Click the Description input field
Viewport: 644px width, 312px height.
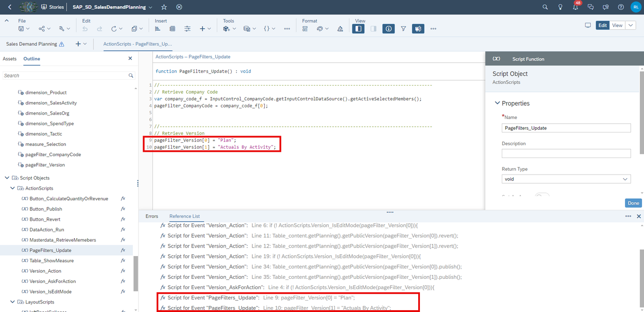(566, 154)
